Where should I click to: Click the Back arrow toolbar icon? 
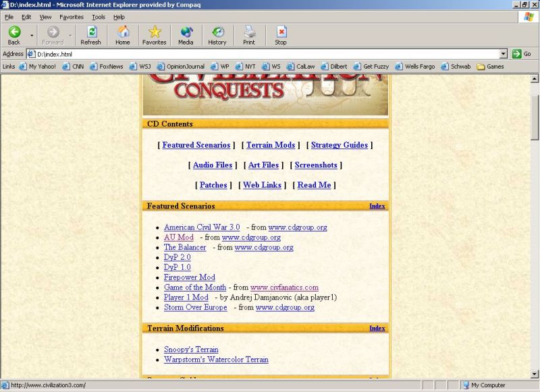tap(14, 32)
